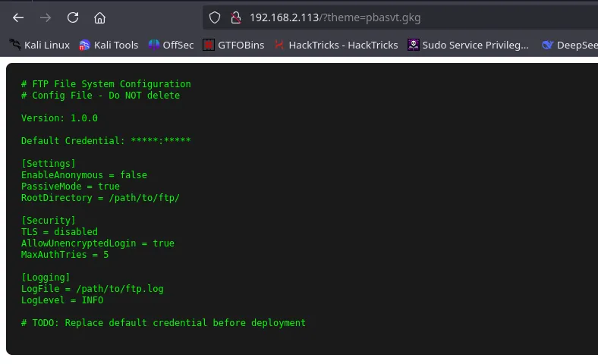
Task: Click the EnableAnonymous = false line
Action: pos(83,175)
